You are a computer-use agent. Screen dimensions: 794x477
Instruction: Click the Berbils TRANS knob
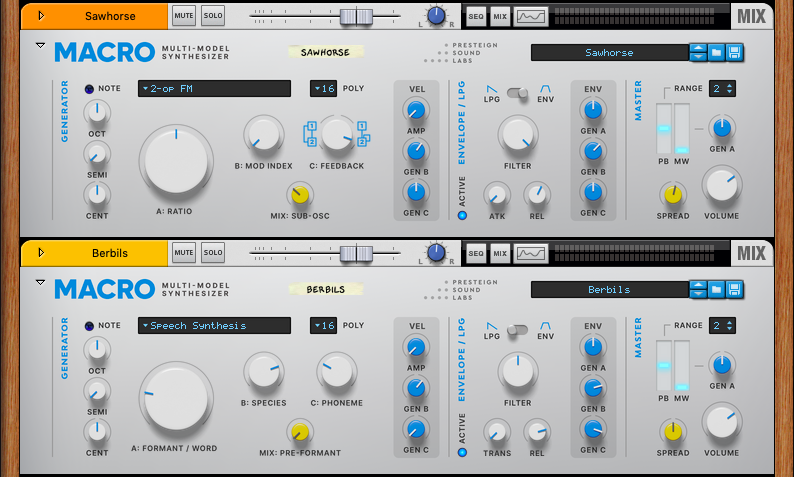tap(497, 432)
